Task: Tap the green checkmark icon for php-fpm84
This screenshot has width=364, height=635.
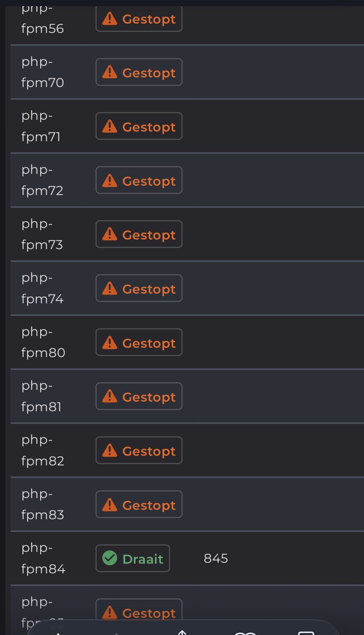Action: tap(110, 558)
